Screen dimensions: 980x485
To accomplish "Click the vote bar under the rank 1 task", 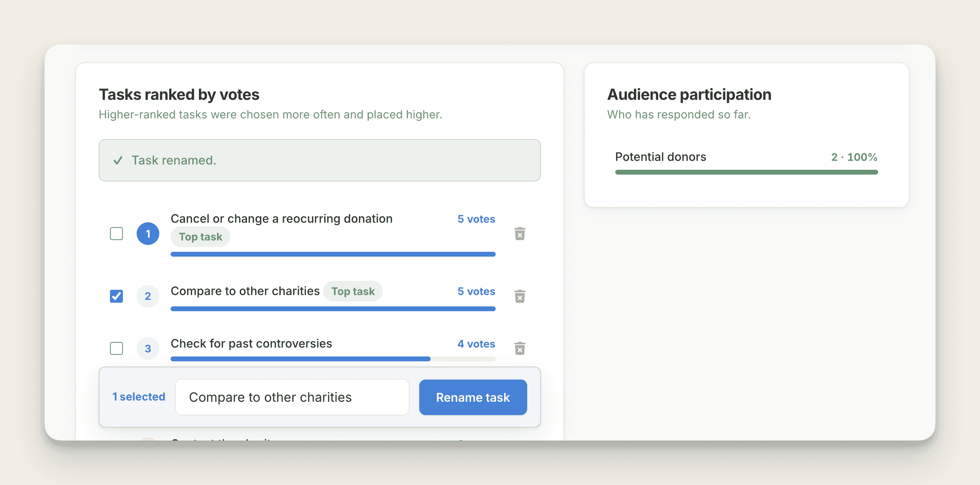I will pyautogui.click(x=333, y=254).
